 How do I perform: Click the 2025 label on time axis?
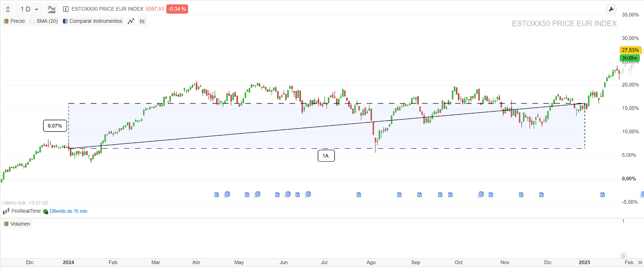(584, 262)
